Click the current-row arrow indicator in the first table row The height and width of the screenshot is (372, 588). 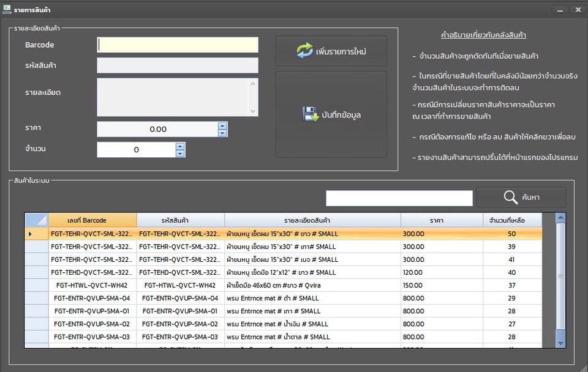[x=31, y=234]
